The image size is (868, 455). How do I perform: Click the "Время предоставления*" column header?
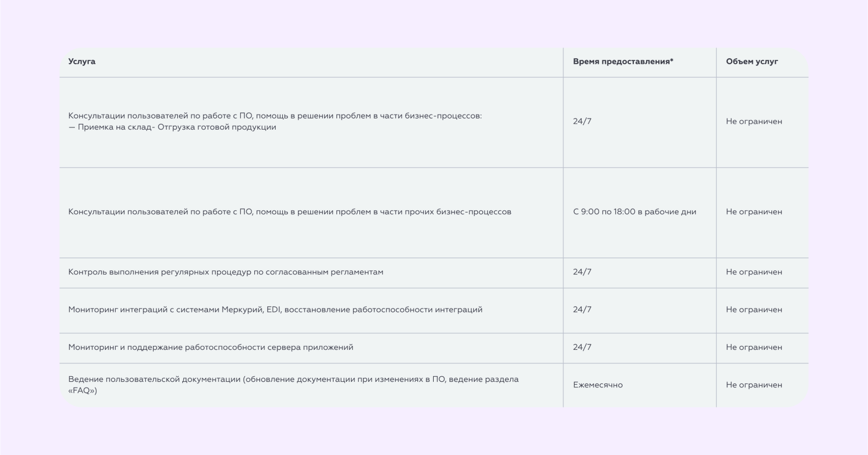pyautogui.click(x=623, y=61)
